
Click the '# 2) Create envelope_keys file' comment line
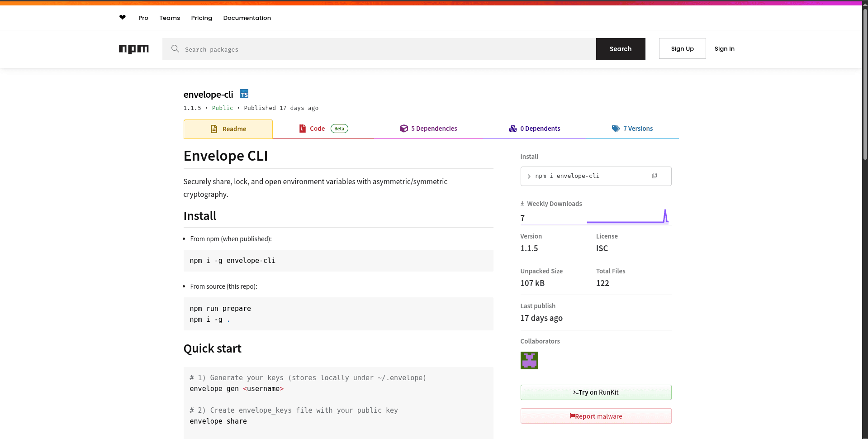click(x=294, y=410)
